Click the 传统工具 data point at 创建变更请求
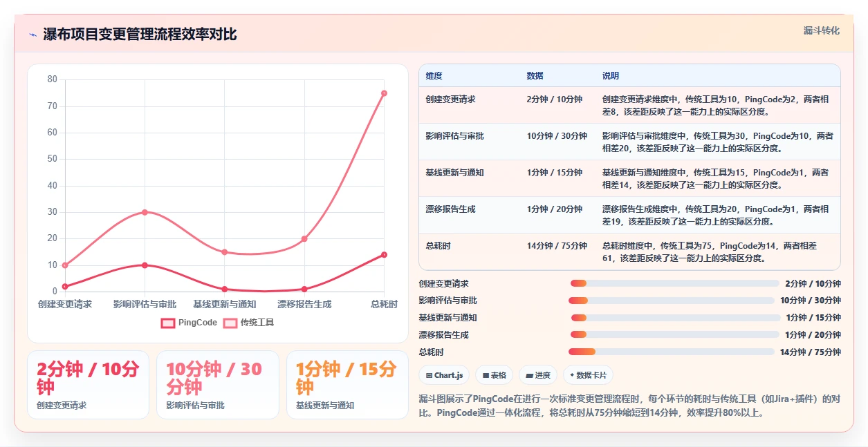 [x=65, y=265]
